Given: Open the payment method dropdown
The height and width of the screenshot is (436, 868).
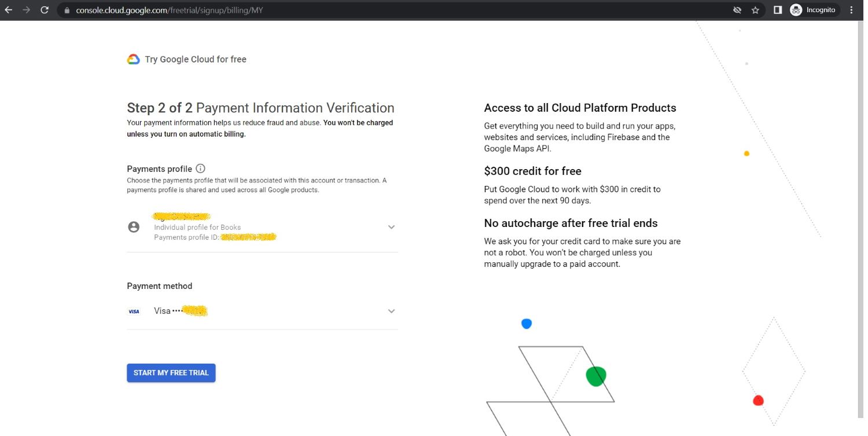Looking at the screenshot, I should [391, 311].
